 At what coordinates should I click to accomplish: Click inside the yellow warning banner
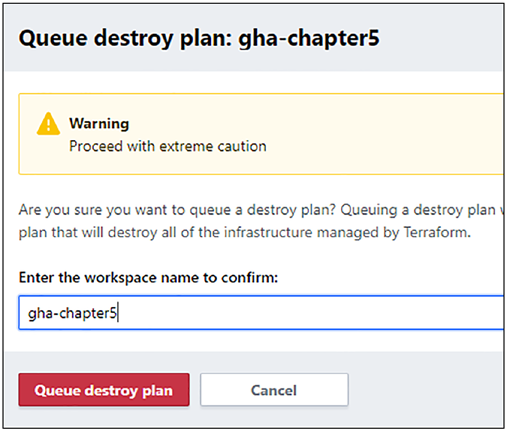coord(261,134)
